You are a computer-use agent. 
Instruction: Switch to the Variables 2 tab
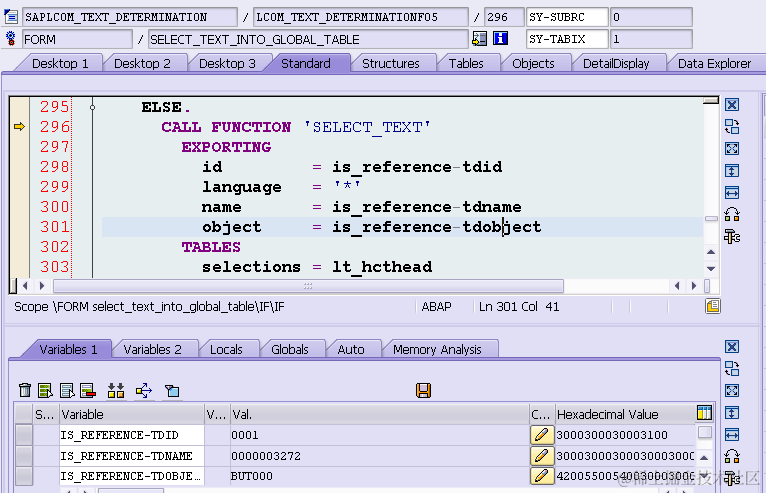[x=152, y=349]
